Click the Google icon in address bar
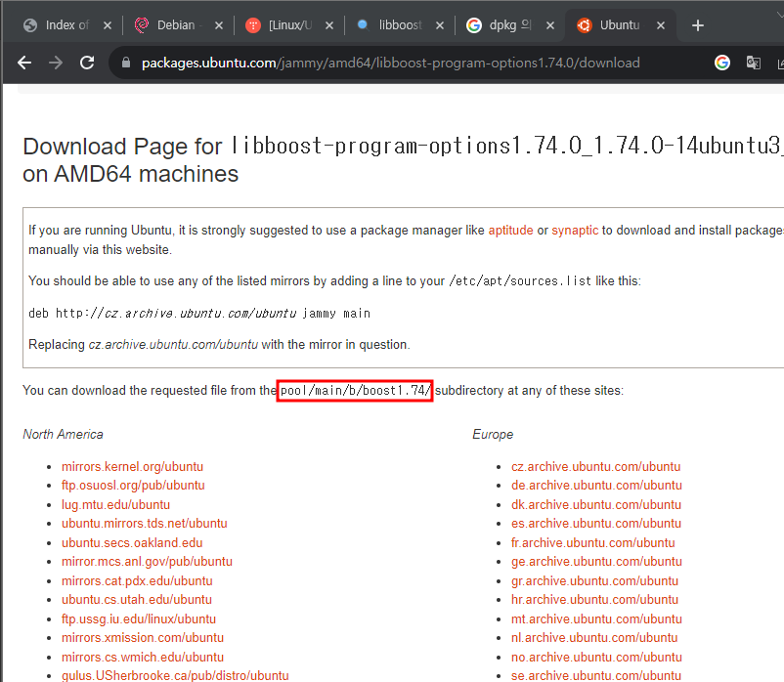The height and width of the screenshot is (682, 784). point(722,63)
